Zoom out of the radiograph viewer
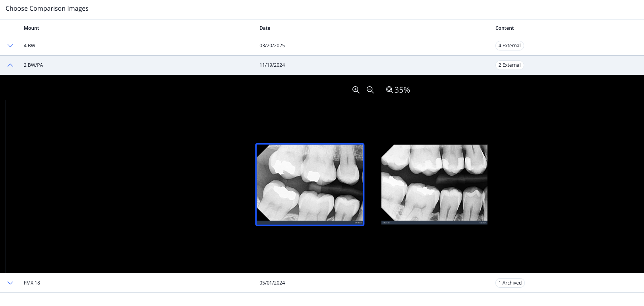Screen dimensions: 644x306 tap(370, 90)
